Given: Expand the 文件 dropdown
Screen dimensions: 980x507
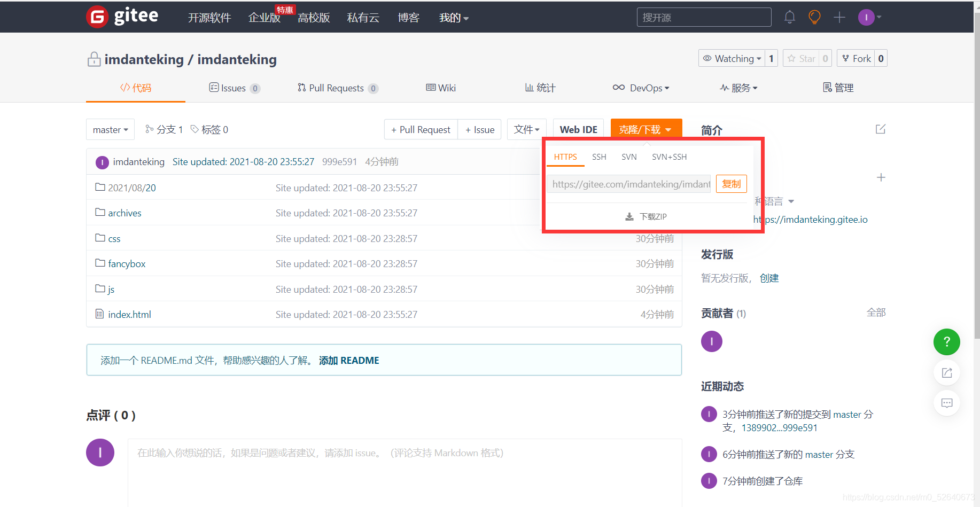Looking at the screenshot, I should (x=526, y=129).
